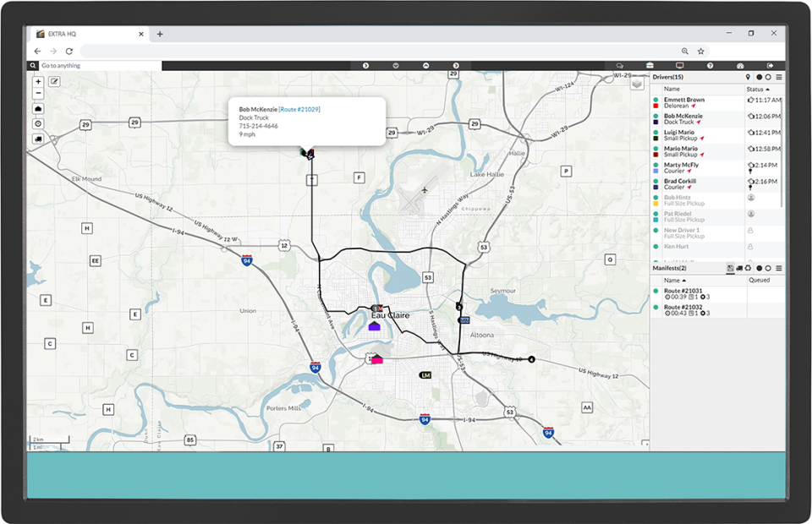Toggle Pat Riedel's green status dot
This screenshot has height=524, width=812.
656,214
